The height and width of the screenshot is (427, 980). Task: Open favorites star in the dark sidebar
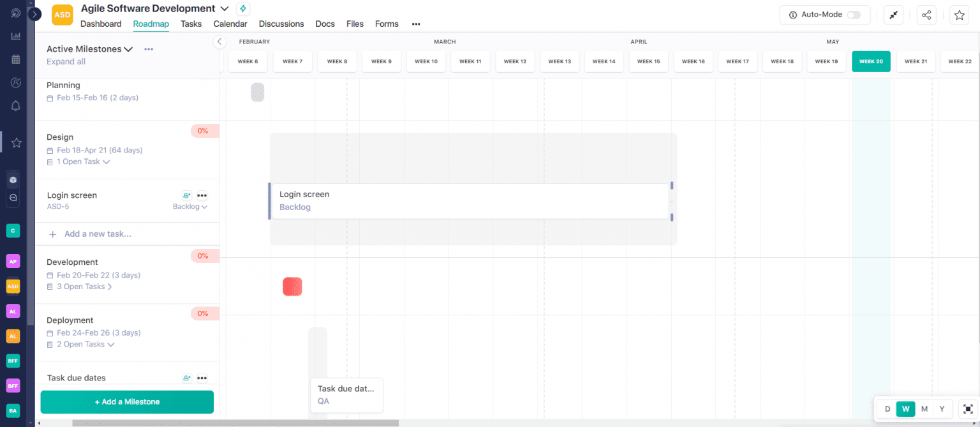pos(16,142)
